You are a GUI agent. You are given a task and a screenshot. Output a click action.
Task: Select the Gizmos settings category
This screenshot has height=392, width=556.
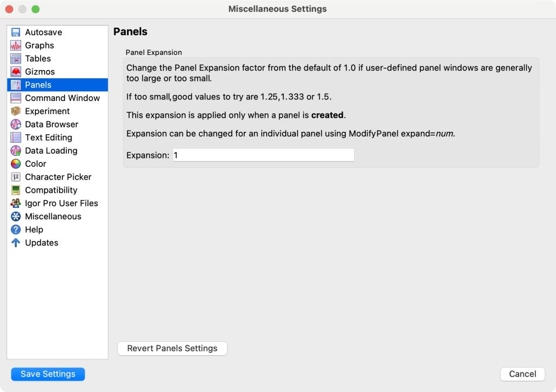[x=39, y=71]
